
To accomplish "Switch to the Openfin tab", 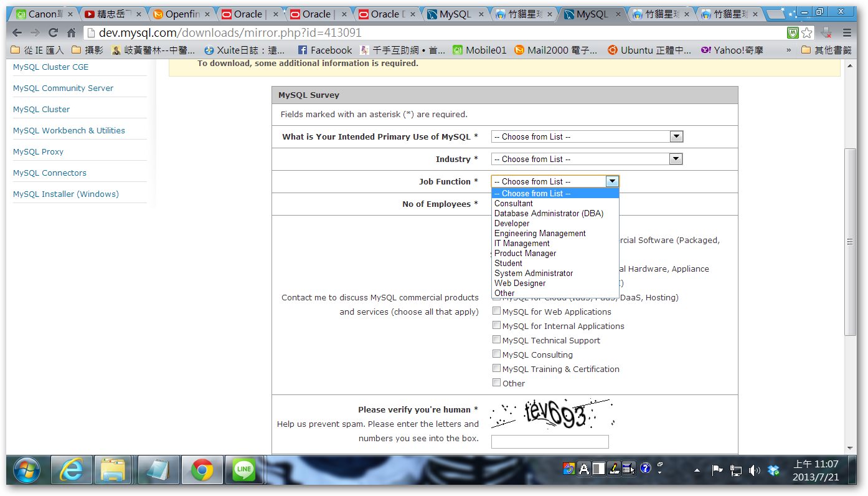I will [182, 14].
